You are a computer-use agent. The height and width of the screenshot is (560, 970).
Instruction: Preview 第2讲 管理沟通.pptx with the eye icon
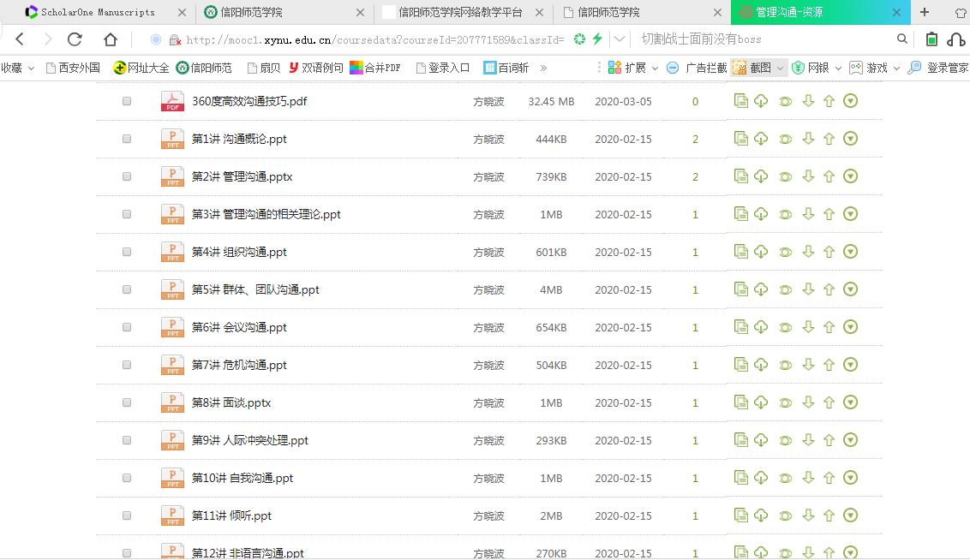(784, 176)
